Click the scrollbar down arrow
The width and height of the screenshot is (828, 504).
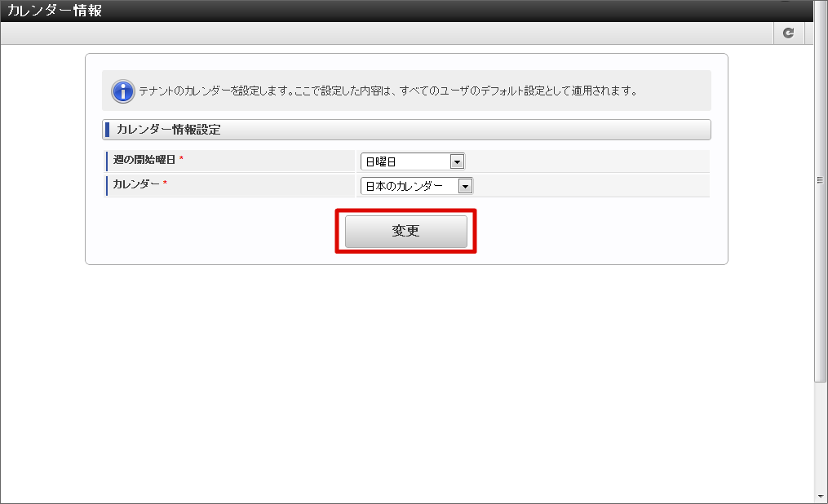pyautogui.click(x=821, y=497)
